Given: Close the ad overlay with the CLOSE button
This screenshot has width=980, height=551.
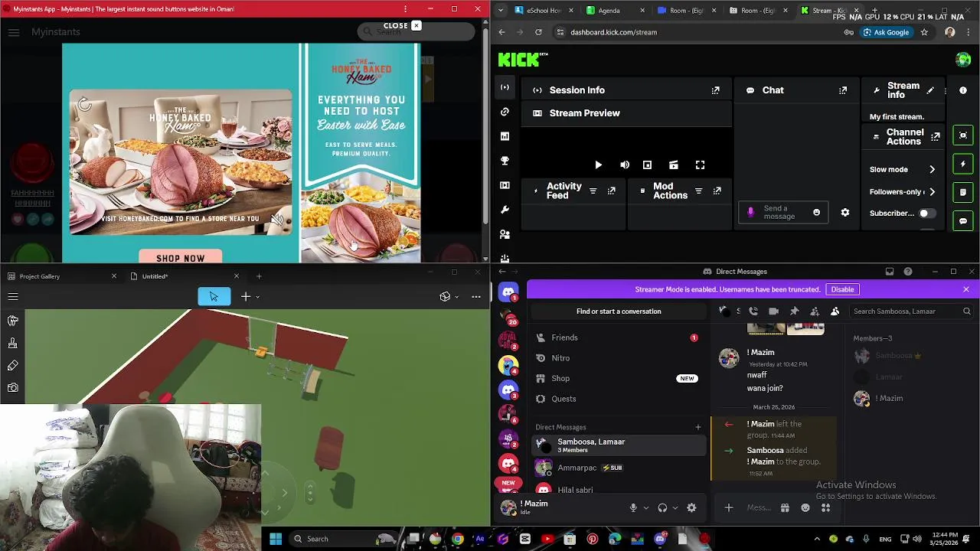Looking at the screenshot, I should [x=402, y=25].
